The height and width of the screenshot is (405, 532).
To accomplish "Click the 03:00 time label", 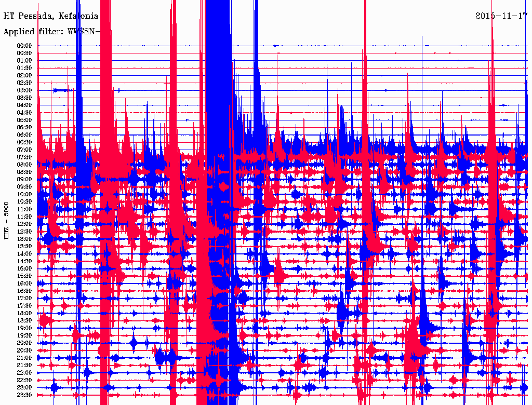I will (x=24, y=90).
